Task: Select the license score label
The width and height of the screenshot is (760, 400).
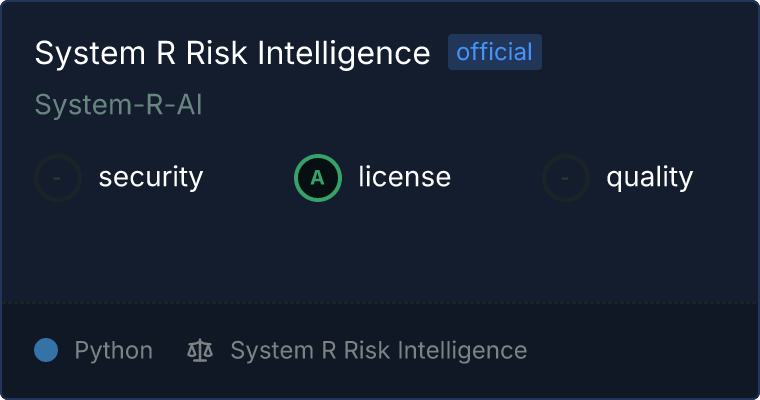Action: pyautogui.click(x=404, y=178)
